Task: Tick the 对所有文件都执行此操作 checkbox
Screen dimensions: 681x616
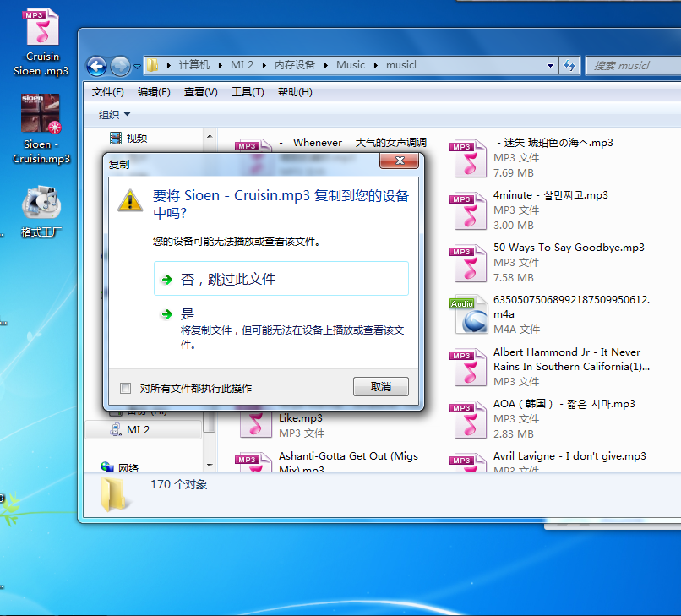Action: click(126, 388)
